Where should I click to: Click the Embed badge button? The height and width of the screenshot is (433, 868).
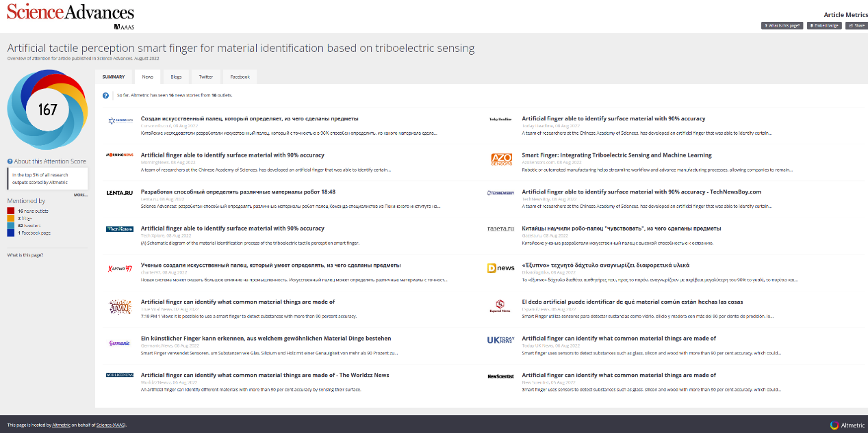click(x=824, y=25)
